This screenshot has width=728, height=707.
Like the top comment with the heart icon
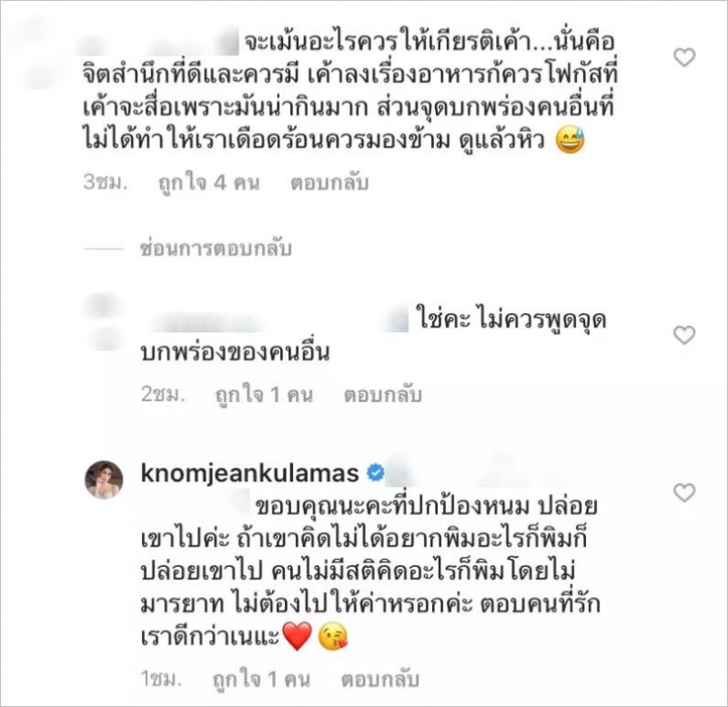coord(684,57)
